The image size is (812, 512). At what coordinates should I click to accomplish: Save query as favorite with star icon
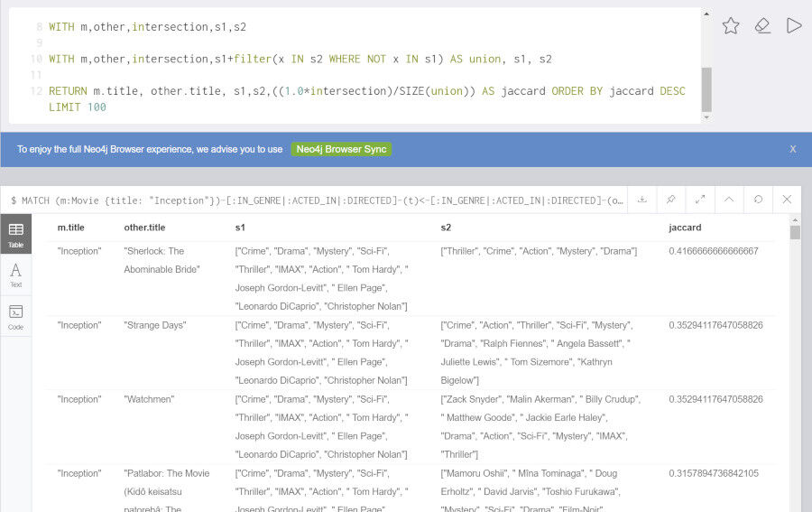(731, 25)
